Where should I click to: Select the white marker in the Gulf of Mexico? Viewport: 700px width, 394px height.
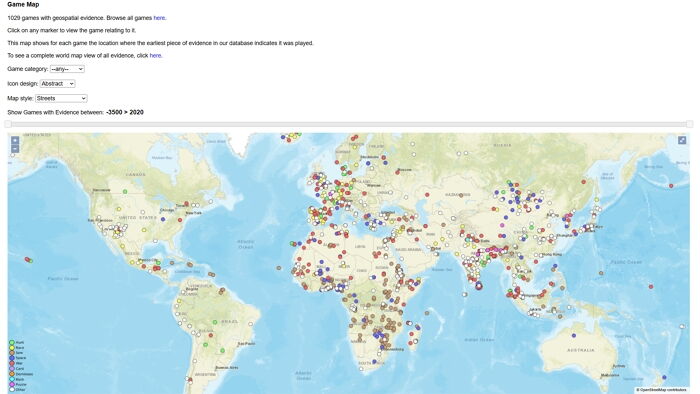[x=155, y=241]
